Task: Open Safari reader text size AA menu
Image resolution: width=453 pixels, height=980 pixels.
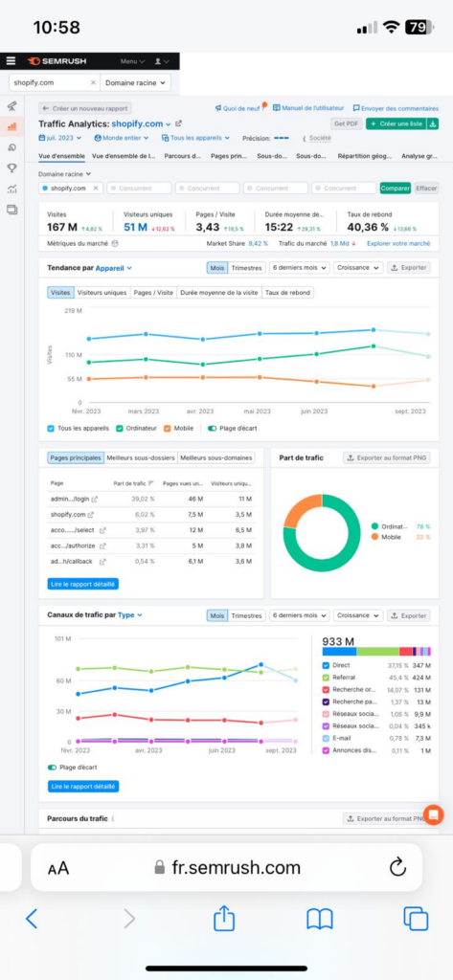Action: click(x=58, y=868)
